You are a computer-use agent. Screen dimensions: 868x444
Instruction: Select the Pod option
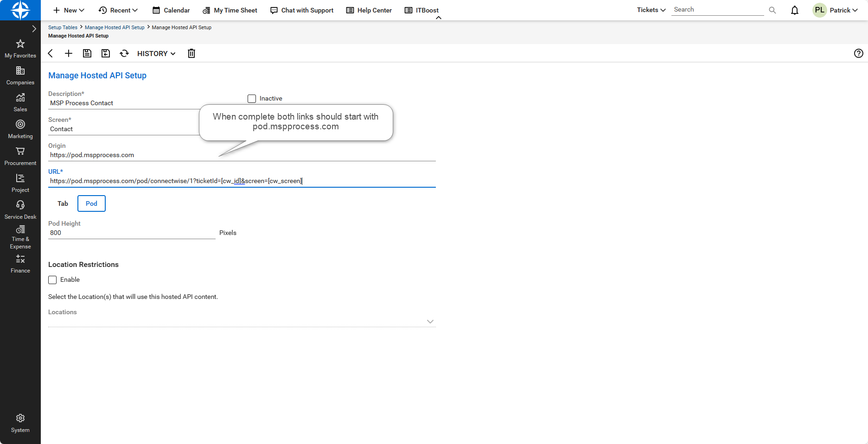pos(91,203)
